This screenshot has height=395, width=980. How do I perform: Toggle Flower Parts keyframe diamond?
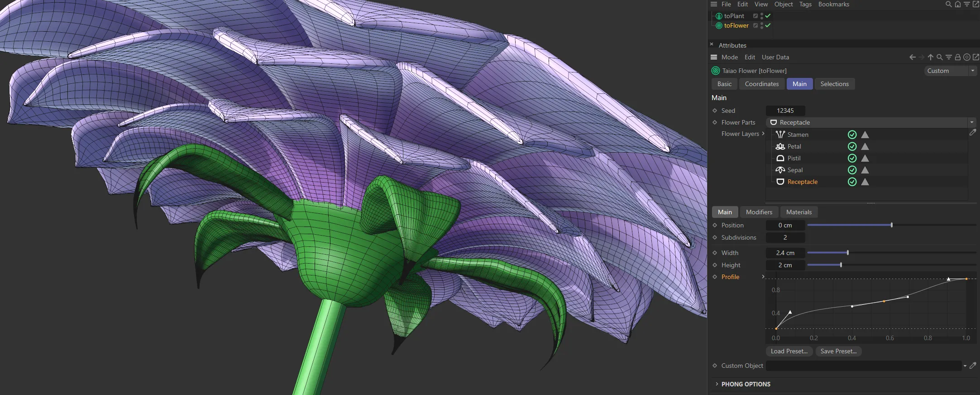tap(715, 122)
